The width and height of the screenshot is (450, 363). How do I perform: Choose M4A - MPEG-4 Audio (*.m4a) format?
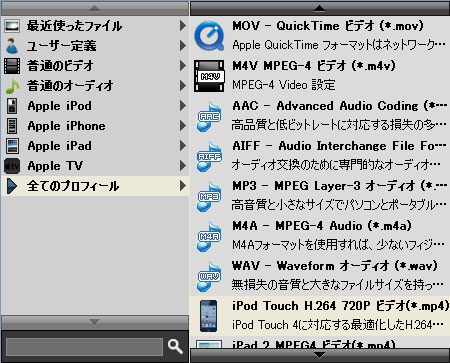[x=320, y=236]
